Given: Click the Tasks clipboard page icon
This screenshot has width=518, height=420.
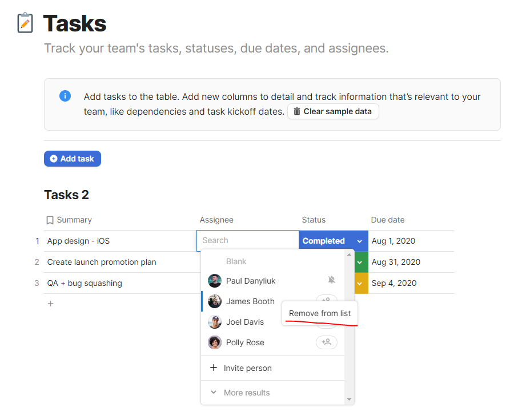Looking at the screenshot, I should coord(25,23).
